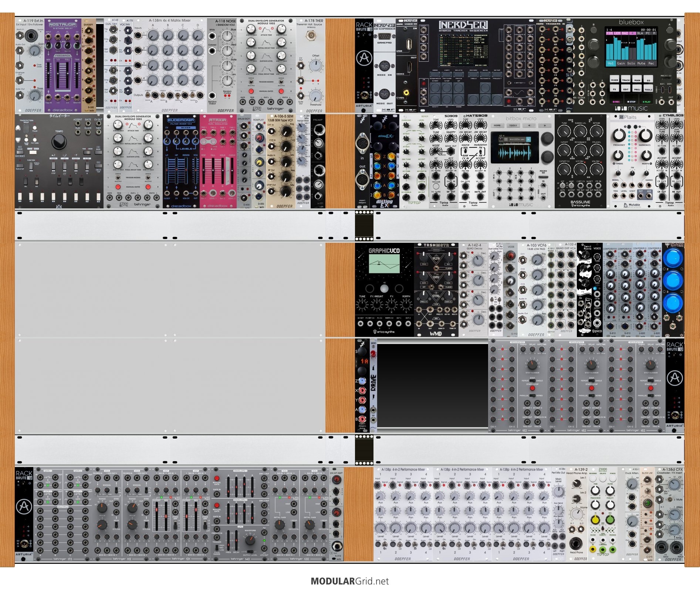This screenshot has width=700, height=589.
Task: Click the USB port on the NerdSeq Video-IO
Action: [x=409, y=44]
